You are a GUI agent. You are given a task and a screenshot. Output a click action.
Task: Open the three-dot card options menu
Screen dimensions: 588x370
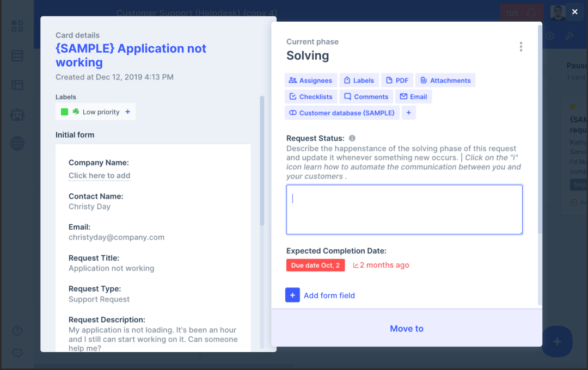(x=520, y=47)
